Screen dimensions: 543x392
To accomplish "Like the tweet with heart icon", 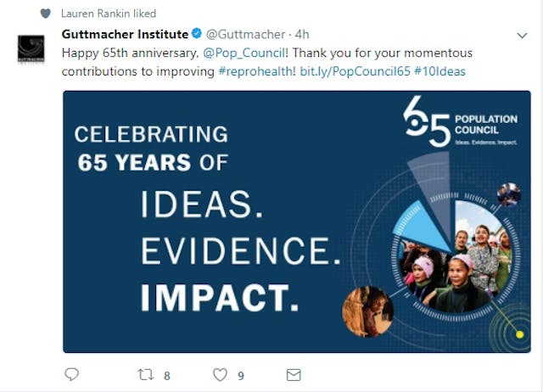I will (x=220, y=375).
